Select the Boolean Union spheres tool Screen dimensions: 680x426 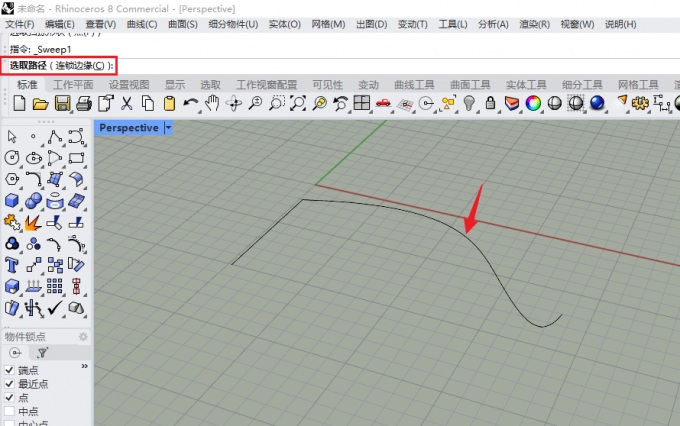coord(33,200)
